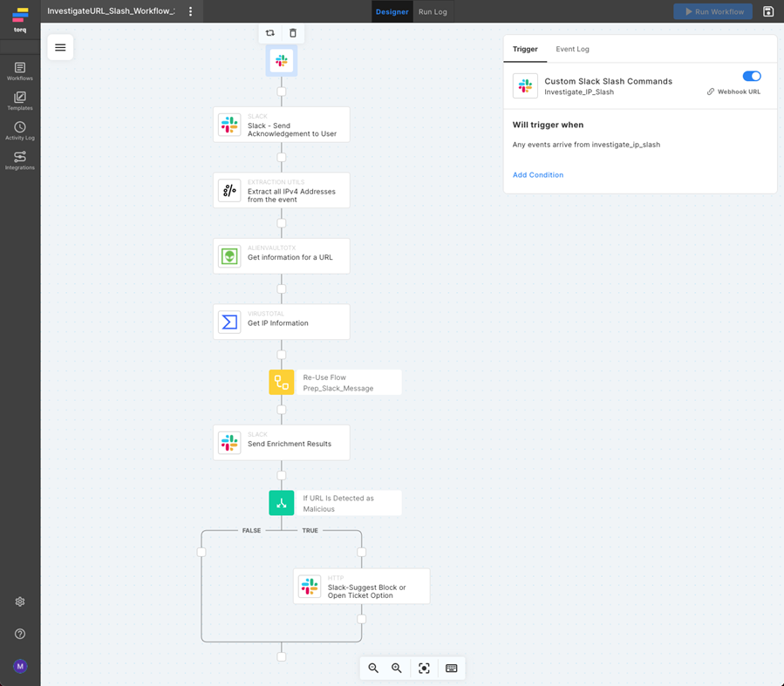
Task: Open the Activity Log sidebar section
Action: [20, 131]
